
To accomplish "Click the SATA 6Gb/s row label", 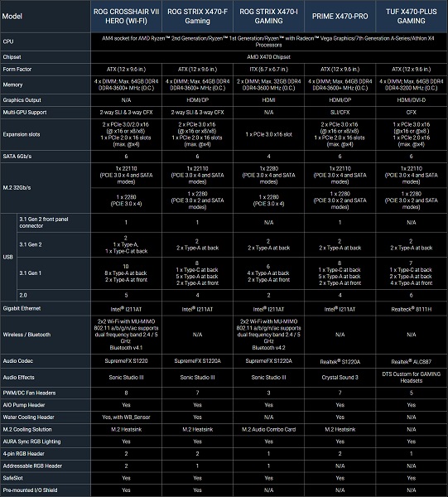I will 46,157.
